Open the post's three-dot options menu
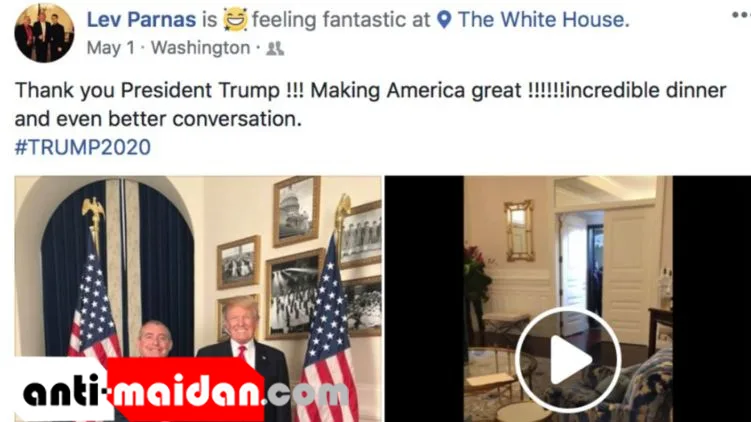 coord(741,16)
